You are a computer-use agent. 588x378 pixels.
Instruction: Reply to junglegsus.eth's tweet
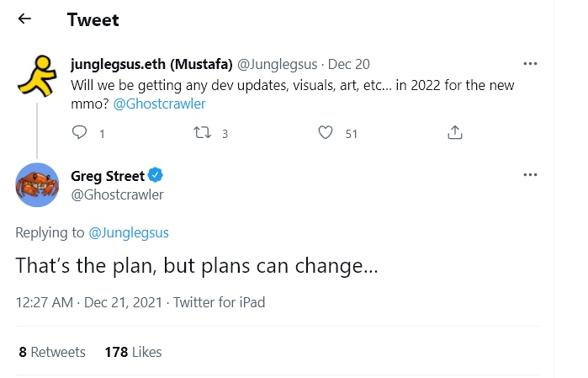pyautogui.click(x=80, y=133)
